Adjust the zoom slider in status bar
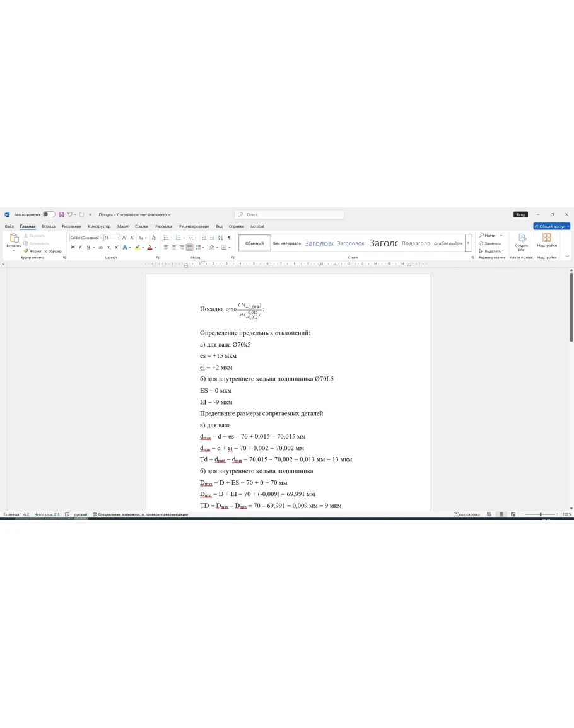This screenshot has width=574, height=728. (541, 514)
